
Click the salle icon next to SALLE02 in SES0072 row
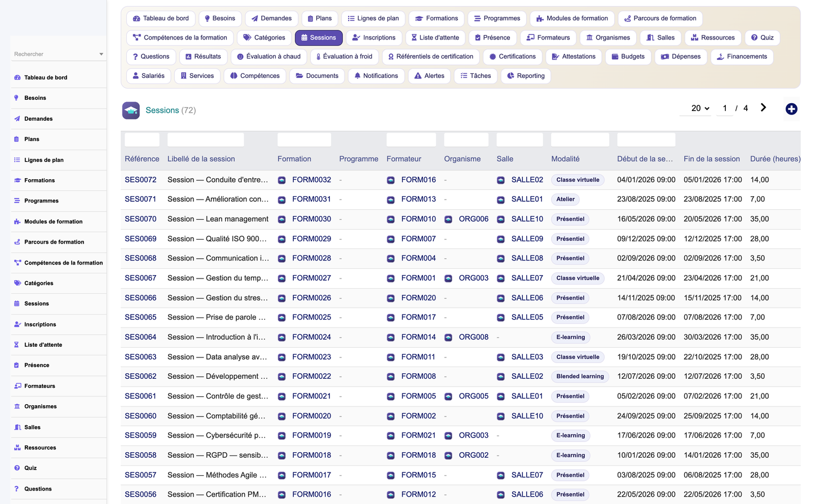tap(501, 180)
